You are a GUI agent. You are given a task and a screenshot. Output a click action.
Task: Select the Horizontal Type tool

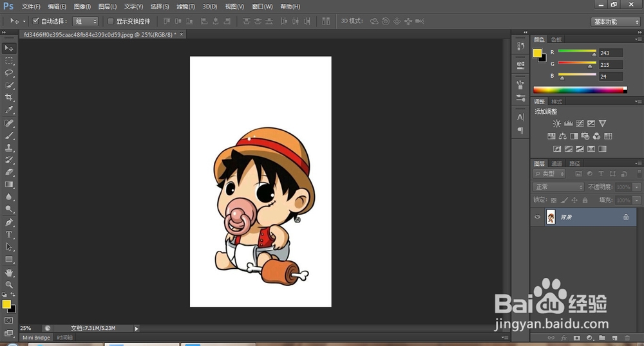point(8,235)
